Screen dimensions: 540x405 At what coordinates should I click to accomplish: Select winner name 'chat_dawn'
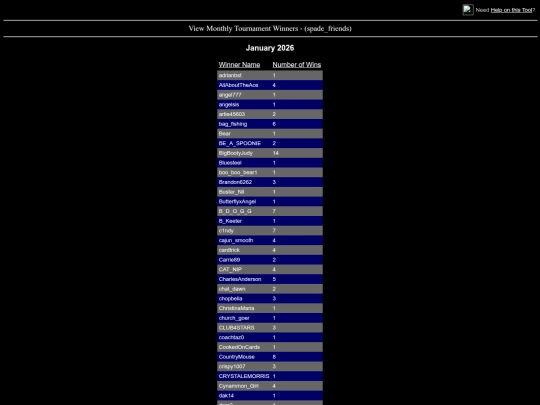click(232, 289)
